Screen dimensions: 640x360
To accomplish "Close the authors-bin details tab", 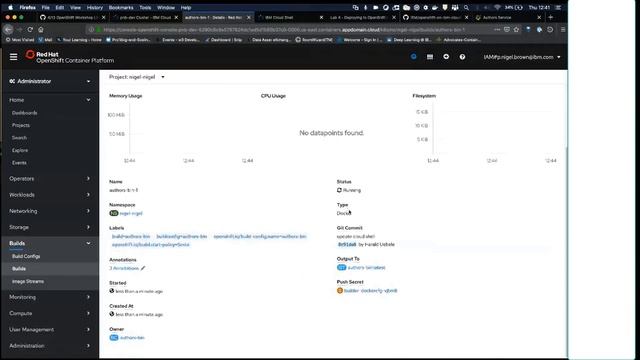I will point(249,18).
